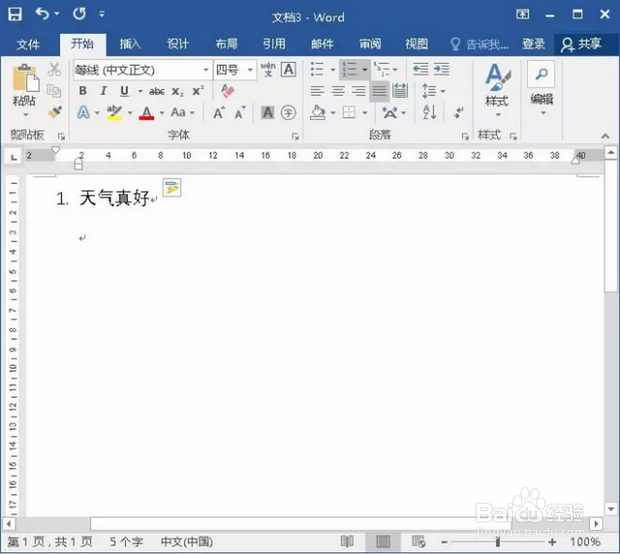Screen dimensions: 620x554
Task: Open the multilevel list dropdown
Action: pos(395,70)
